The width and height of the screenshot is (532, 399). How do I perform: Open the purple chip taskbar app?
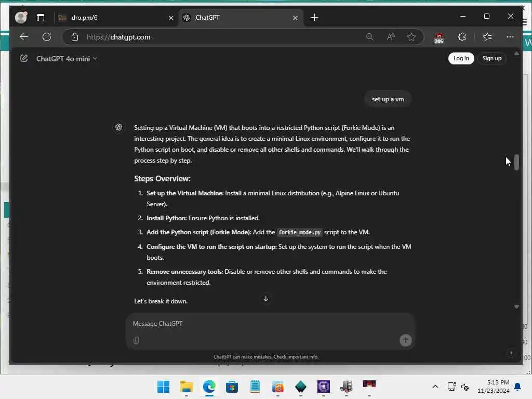323,387
